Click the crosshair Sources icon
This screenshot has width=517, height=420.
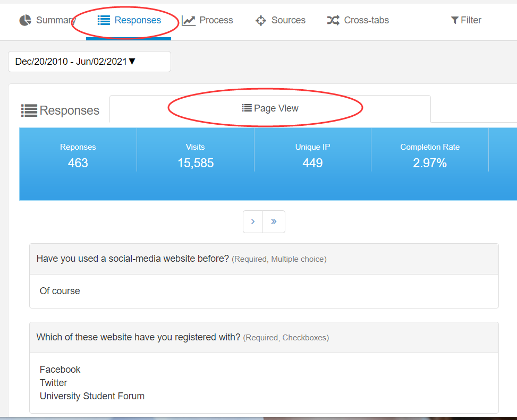pos(260,21)
